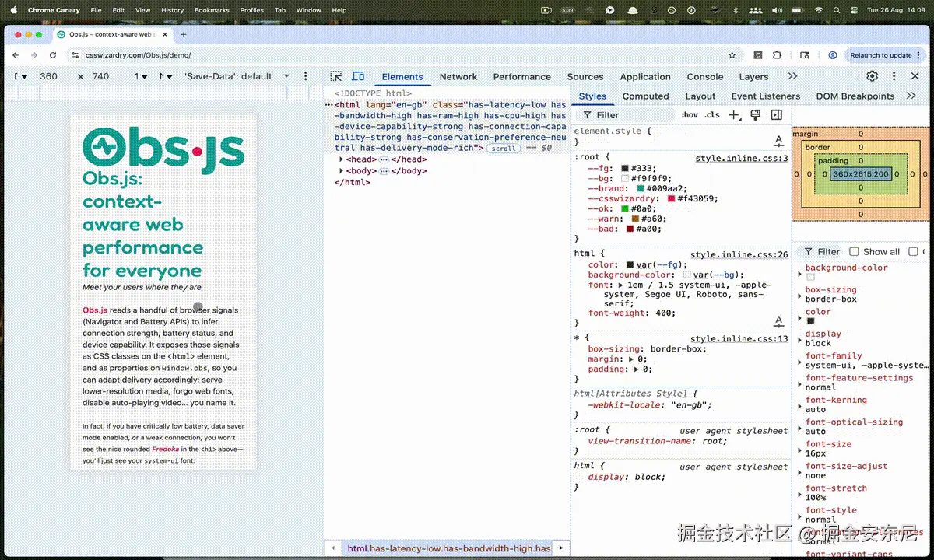
Task: Open the Computed styles tab
Action: click(645, 96)
